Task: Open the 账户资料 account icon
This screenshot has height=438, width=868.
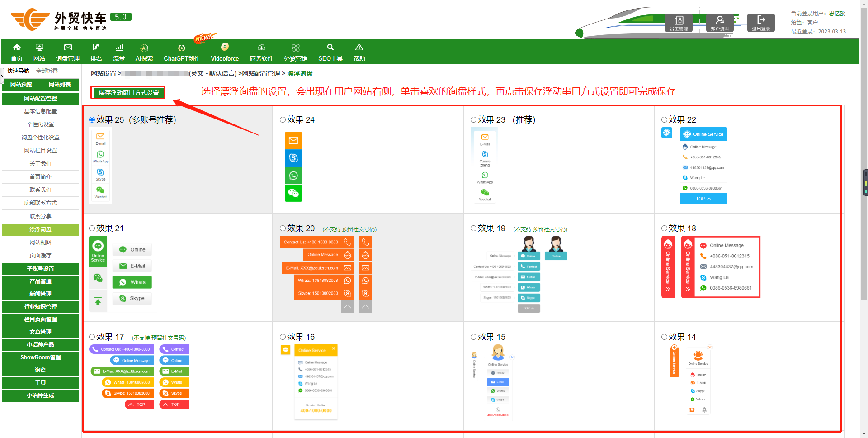Action: [720, 22]
